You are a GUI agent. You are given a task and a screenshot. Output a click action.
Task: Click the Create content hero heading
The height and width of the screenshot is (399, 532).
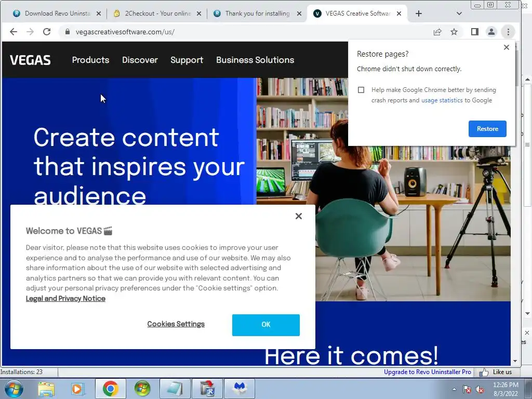139,166
